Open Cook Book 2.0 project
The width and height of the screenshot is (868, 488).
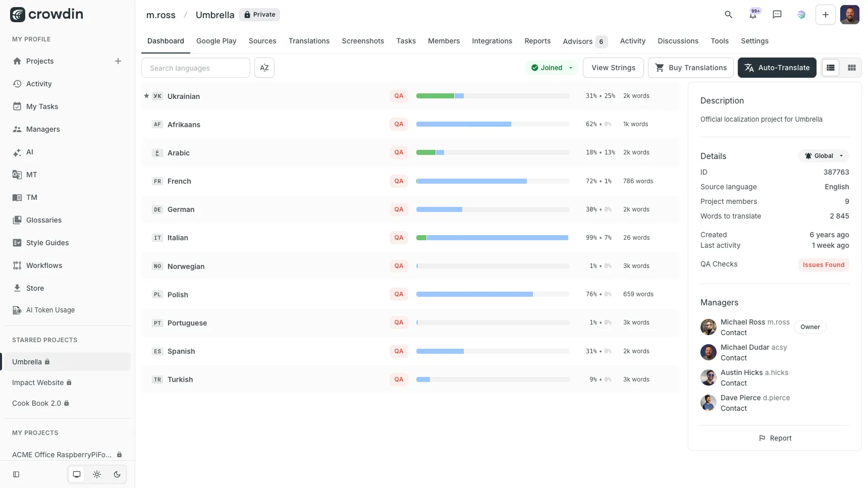click(40, 403)
